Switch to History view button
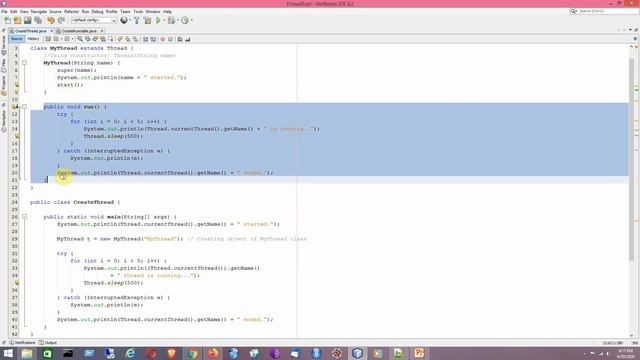640x360 pixels. (33, 39)
